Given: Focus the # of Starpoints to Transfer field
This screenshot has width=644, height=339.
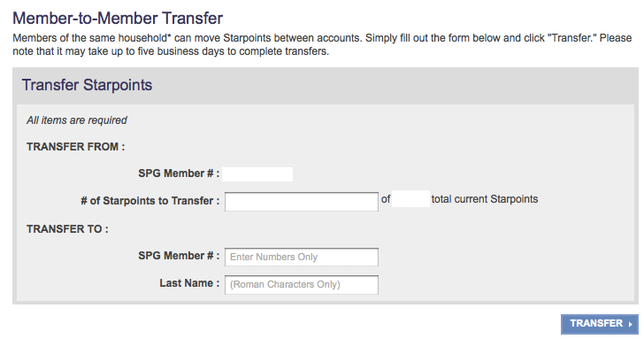Looking at the screenshot, I should coord(302,201).
